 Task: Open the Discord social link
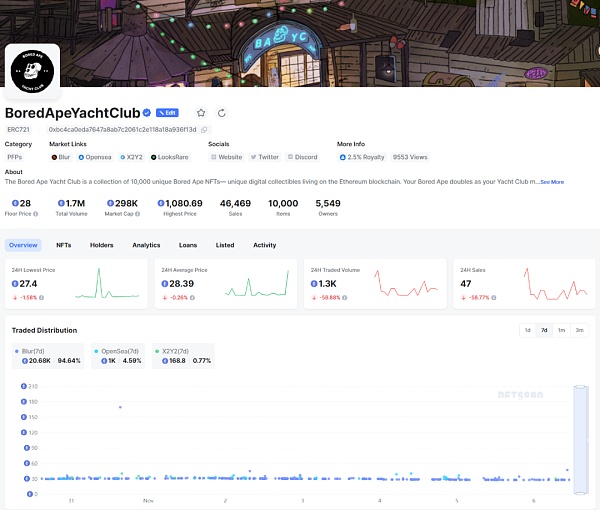[302, 157]
